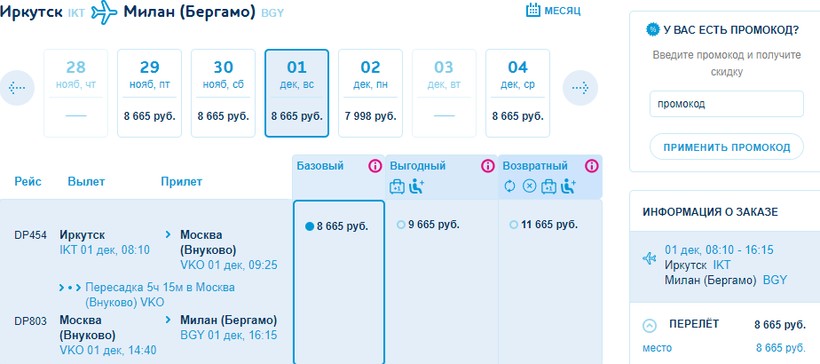This screenshot has height=364, width=820.
Task: Click the baggage icon under Выгодный
Action: click(397, 186)
